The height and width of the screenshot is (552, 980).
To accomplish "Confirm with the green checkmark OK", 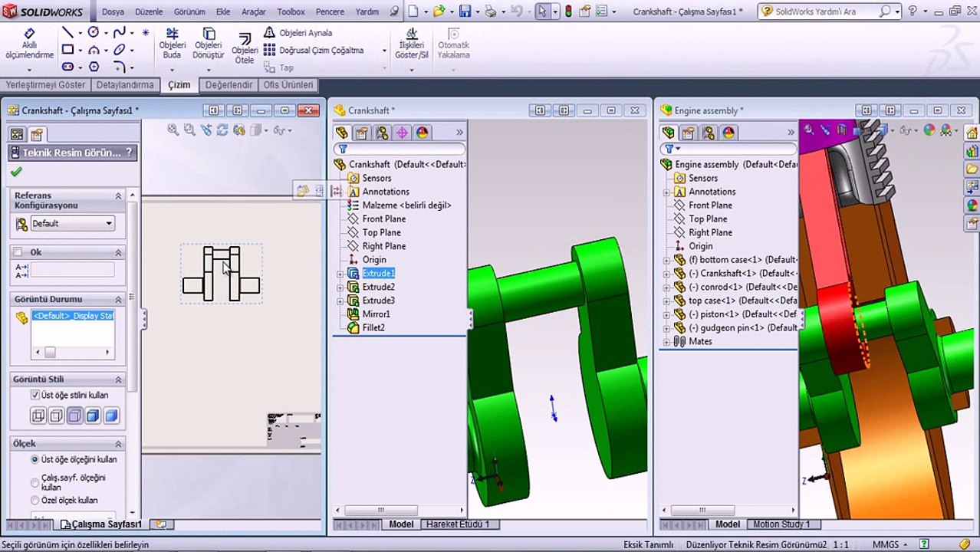I will [16, 172].
